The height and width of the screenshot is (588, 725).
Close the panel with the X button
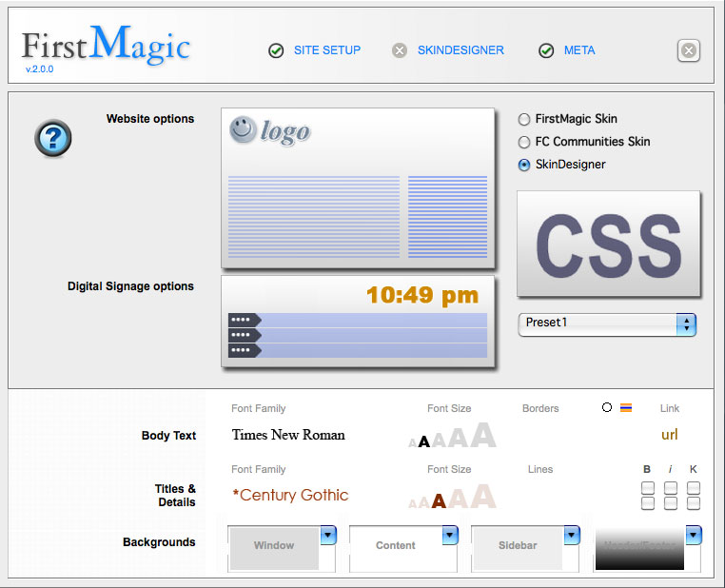(689, 51)
